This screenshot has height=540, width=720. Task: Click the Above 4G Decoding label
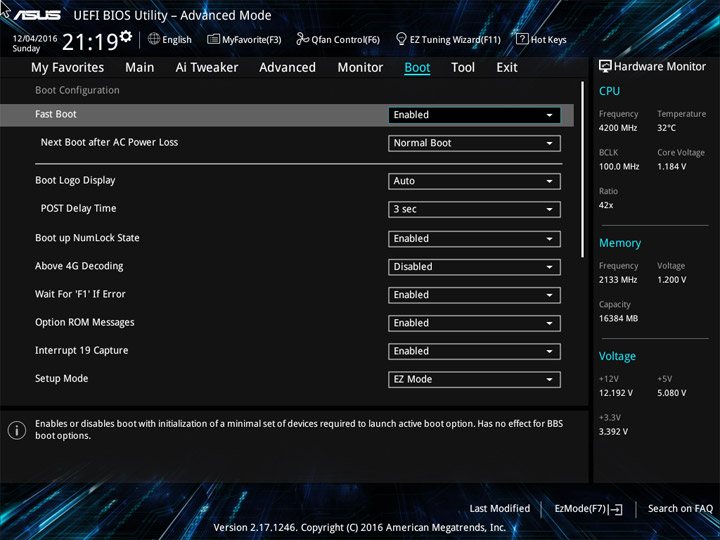coord(79,266)
